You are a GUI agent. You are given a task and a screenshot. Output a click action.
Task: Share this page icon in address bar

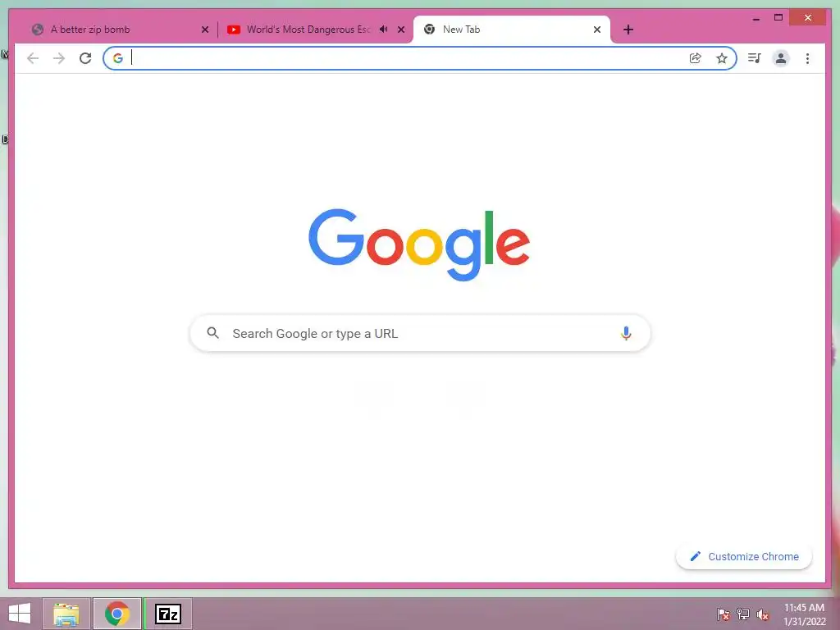[696, 58]
